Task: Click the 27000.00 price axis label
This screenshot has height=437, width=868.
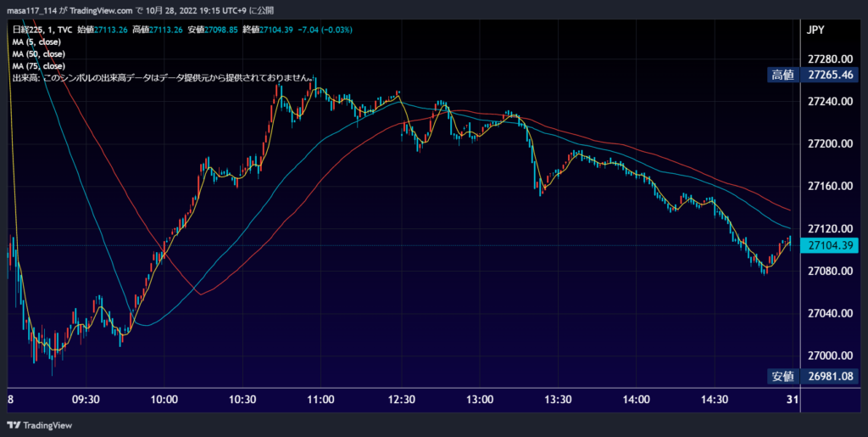Action: (830, 356)
